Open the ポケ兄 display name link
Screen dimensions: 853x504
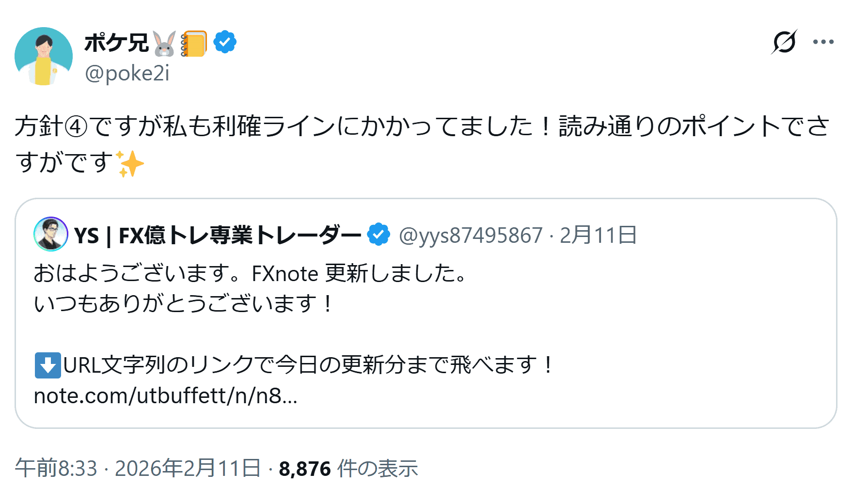pos(116,43)
